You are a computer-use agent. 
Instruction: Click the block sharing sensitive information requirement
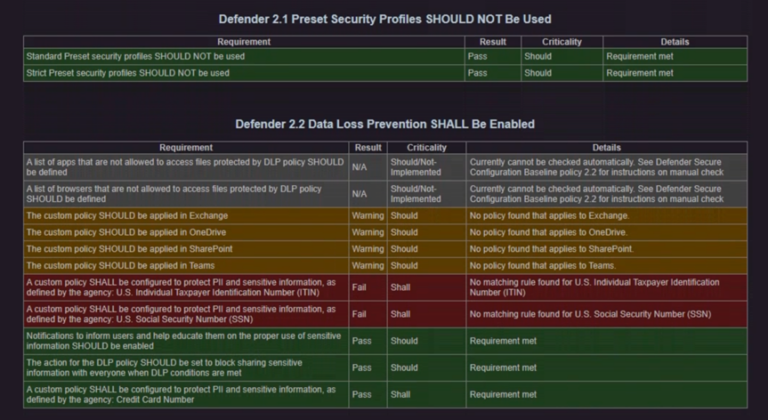[185, 368]
